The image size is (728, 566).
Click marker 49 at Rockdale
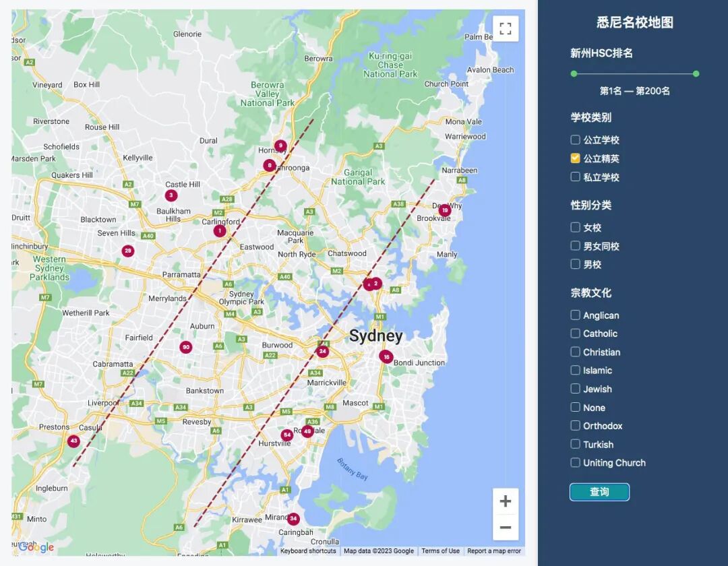307,431
